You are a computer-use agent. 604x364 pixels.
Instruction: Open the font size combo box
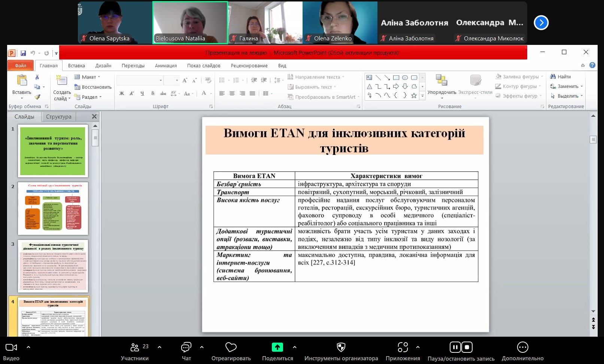172,80
